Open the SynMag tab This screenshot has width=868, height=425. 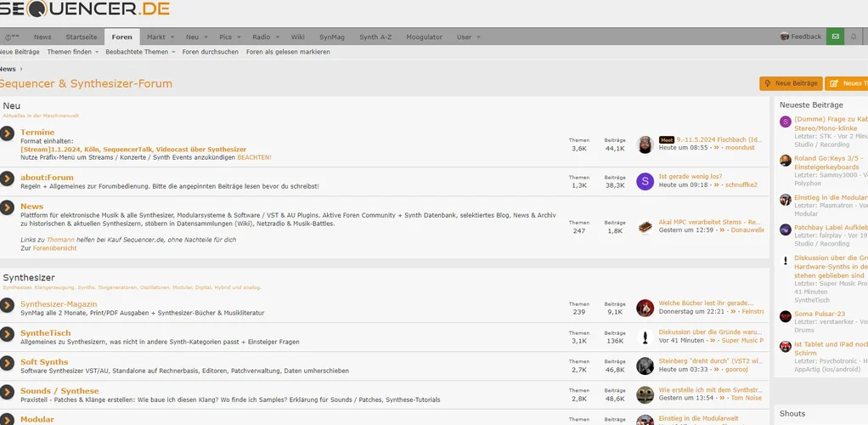click(x=331, y=37)
